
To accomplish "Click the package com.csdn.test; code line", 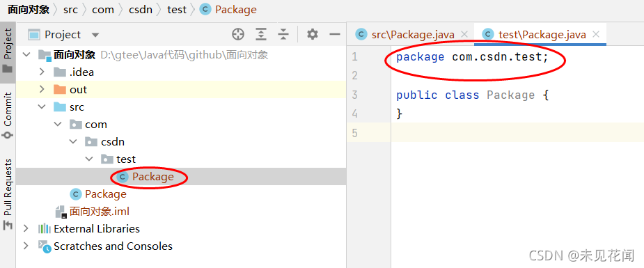I will pyautogui.click(x=472, y=56).
